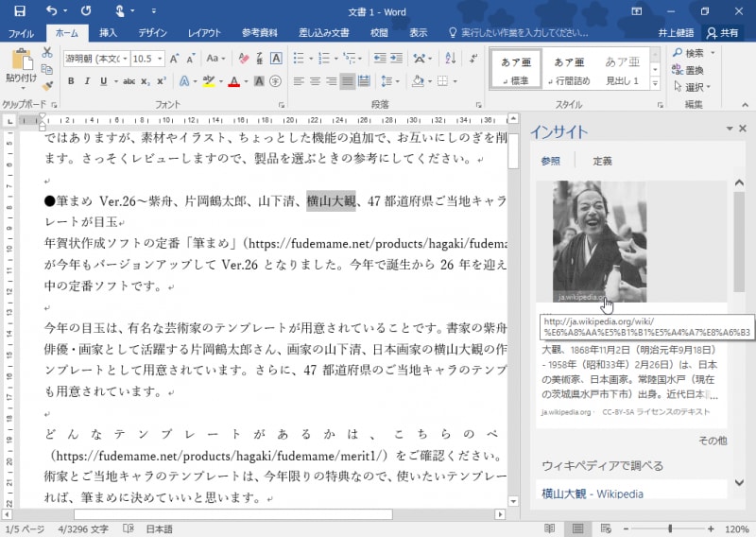Toggle strikethrough formatting

(129, 81)
